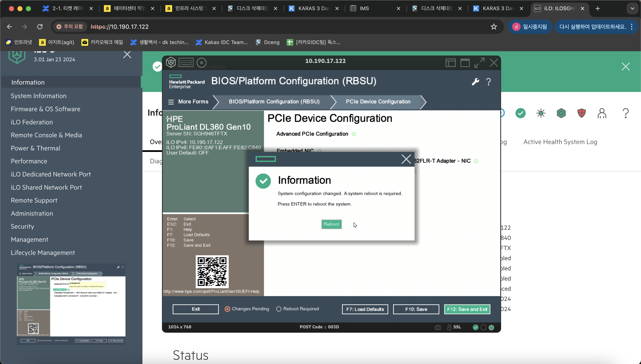Viewport: 641px width, 364px height.
Task: Click F7: Load Defaults button
Action: [365, 309]
